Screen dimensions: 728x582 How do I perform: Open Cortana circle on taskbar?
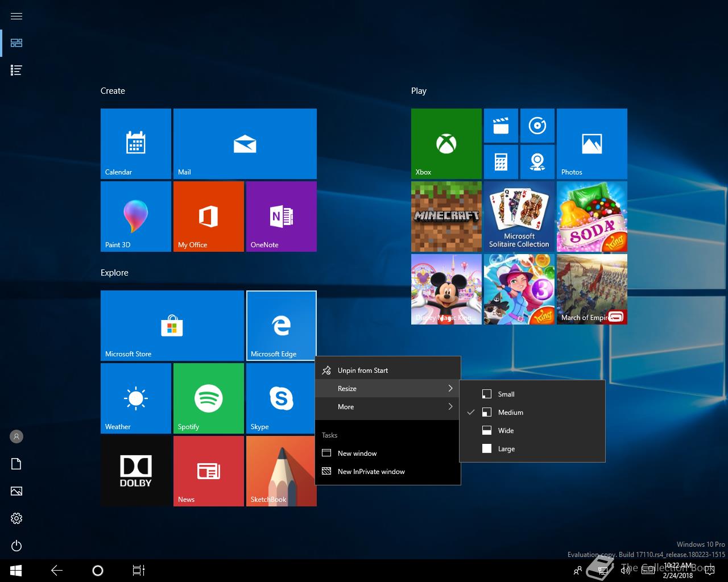(x=98, y=571)
